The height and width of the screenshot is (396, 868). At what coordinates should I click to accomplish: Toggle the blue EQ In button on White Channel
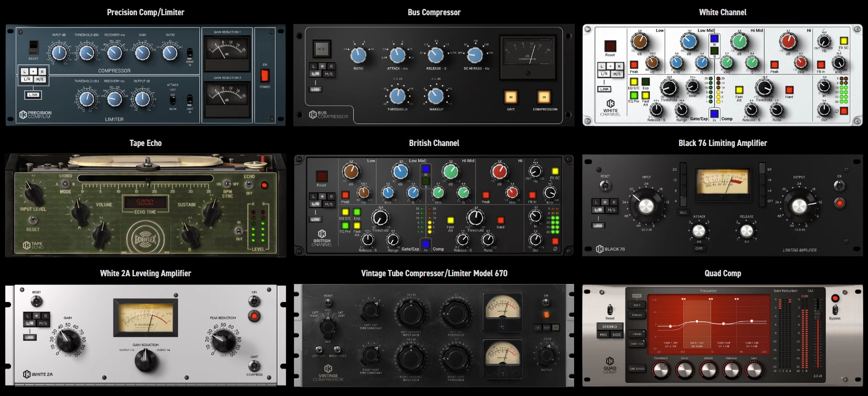pyautogui.click(x=714, y=39)
